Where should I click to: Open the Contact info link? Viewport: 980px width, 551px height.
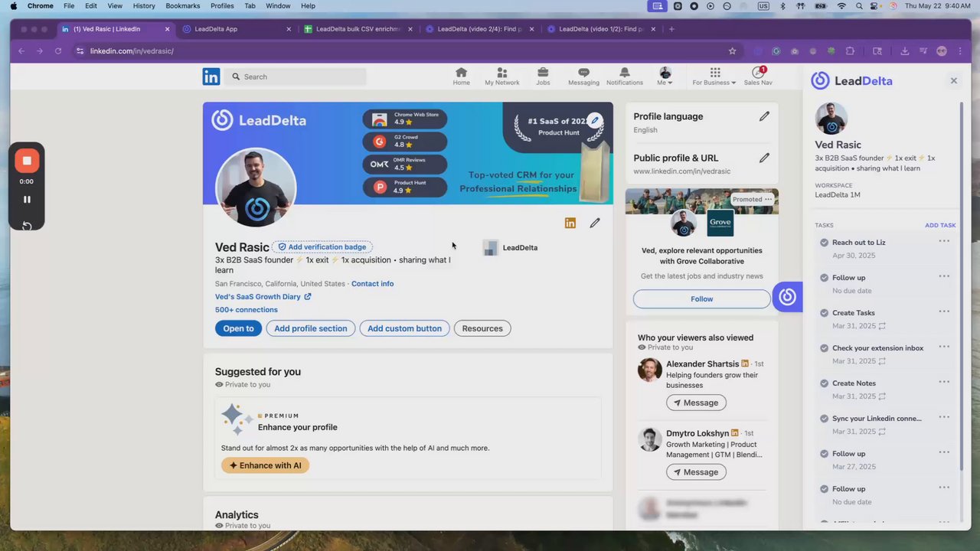coord(372,284)
